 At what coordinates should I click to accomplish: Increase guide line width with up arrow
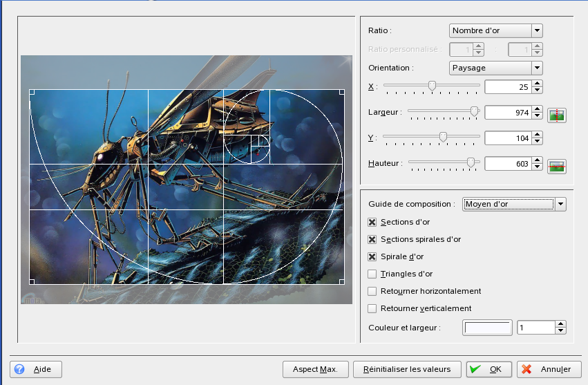(x=560, y=324)
